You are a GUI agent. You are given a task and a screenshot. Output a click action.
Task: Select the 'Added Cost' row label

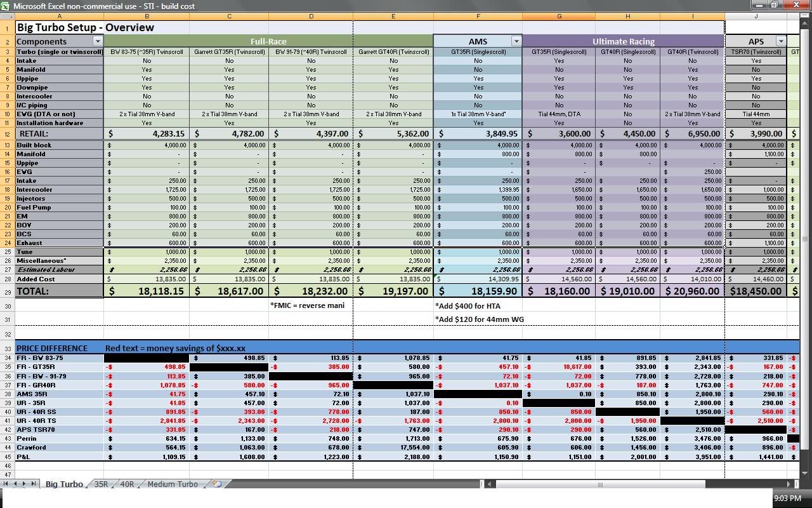(x=60, y=279)
